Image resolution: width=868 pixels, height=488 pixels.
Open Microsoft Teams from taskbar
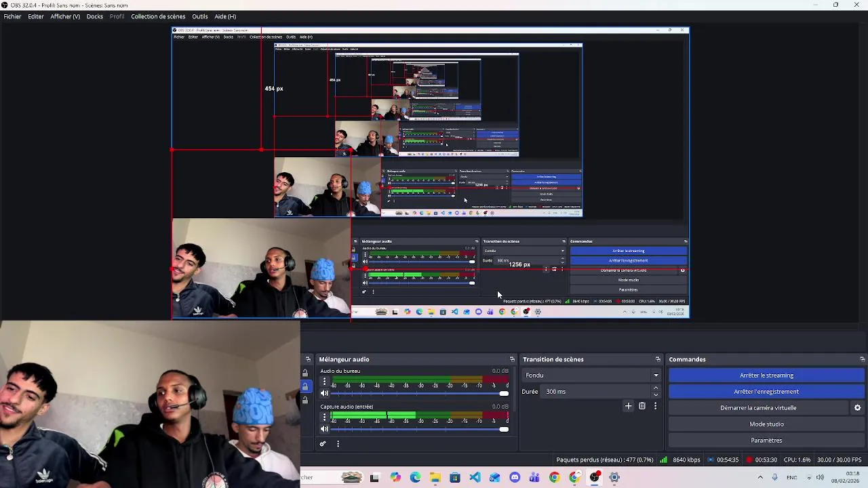point(534,478)
